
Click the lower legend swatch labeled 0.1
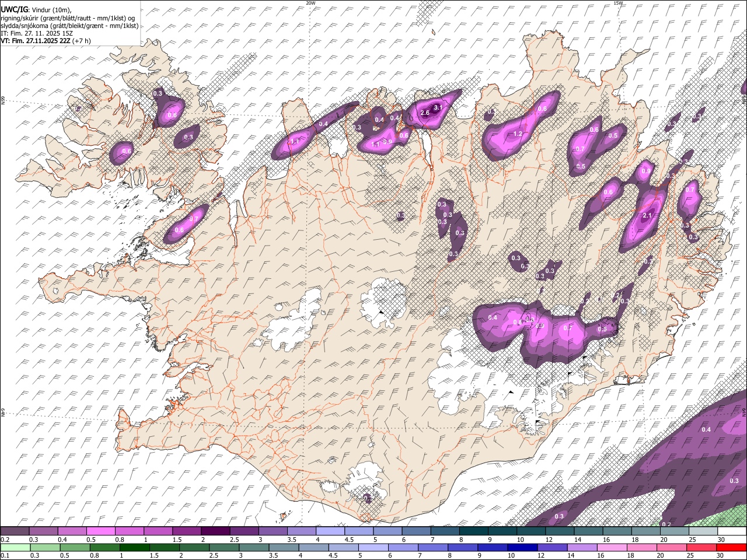click(15, 548)
